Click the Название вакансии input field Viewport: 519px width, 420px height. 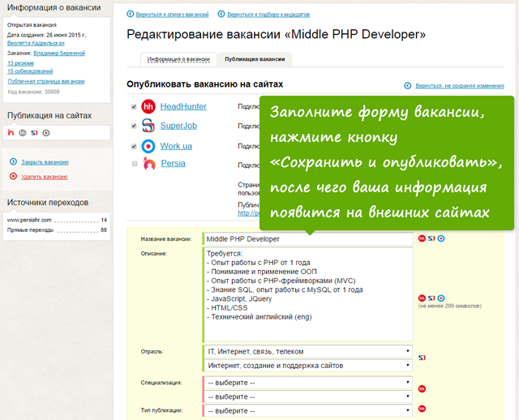pos(308,239)
